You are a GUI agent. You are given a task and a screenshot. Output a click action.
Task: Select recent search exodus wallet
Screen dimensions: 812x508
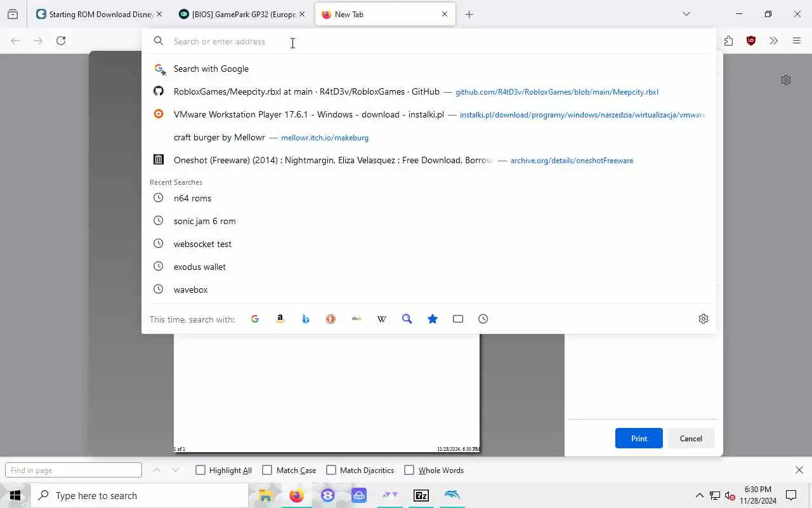tap(429, 267)
